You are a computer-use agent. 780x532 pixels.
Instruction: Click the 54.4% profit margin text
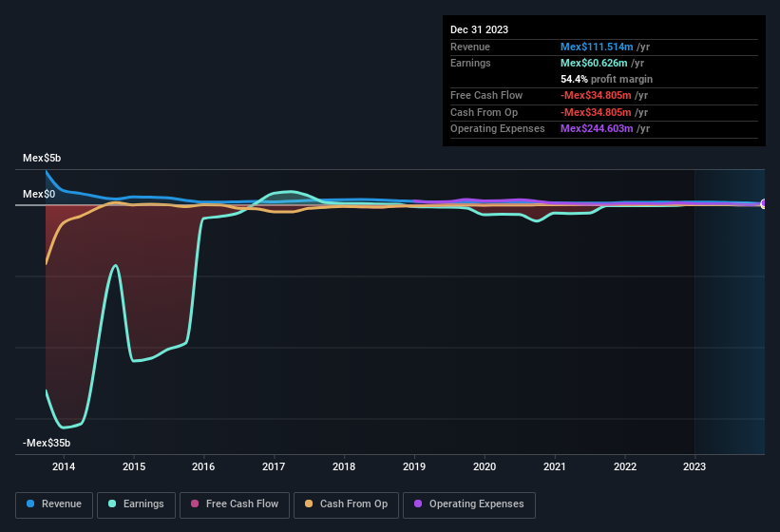coord(606,79)
